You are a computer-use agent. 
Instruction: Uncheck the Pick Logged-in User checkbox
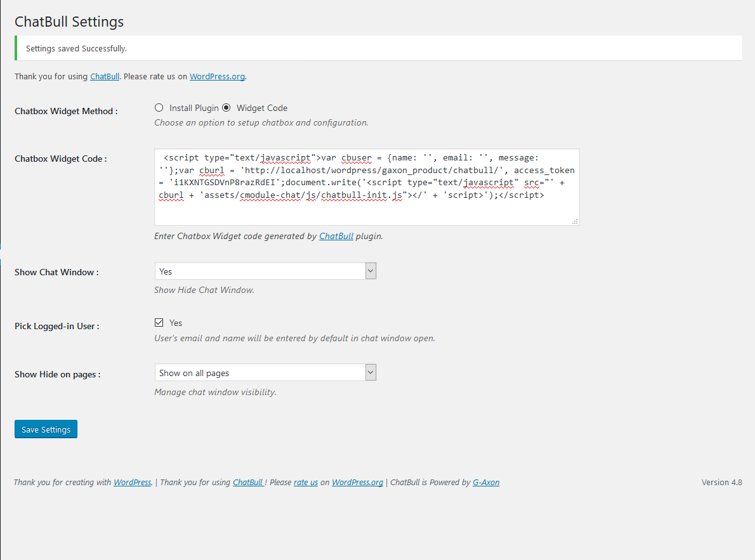pyautogui.click(x=159, y=323)
